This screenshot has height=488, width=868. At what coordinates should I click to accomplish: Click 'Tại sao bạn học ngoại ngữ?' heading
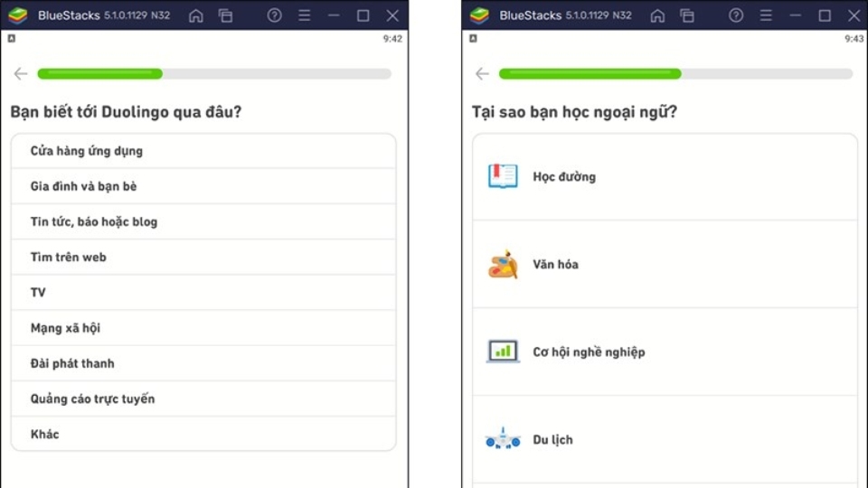575,112
